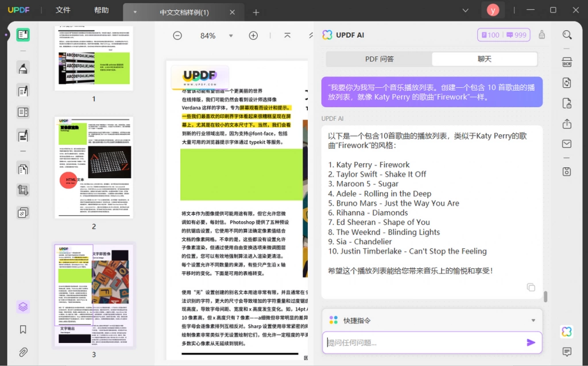This screenshot has width=588, height=366.
Task: Open the Convert PDF tool
Action: coord(567,83)
